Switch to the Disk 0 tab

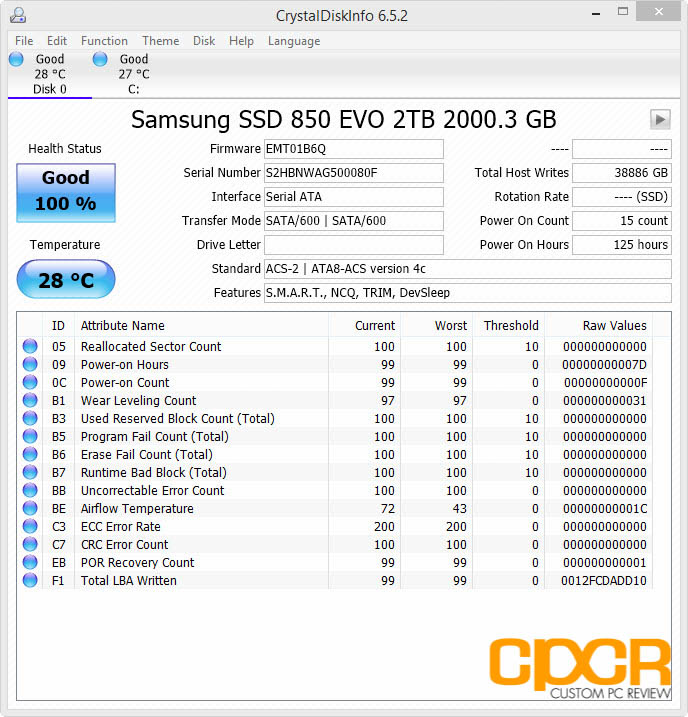50,74
